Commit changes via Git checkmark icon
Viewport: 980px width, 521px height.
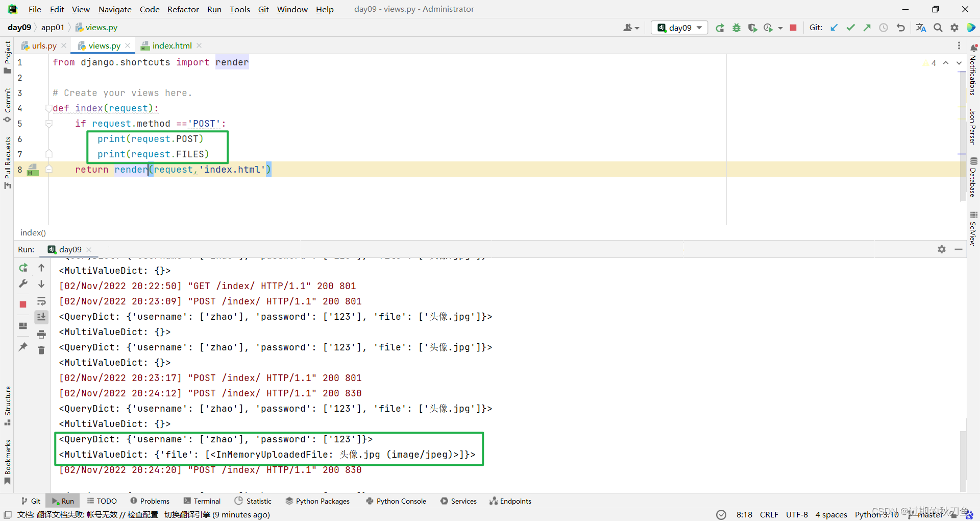click(850, 28)
